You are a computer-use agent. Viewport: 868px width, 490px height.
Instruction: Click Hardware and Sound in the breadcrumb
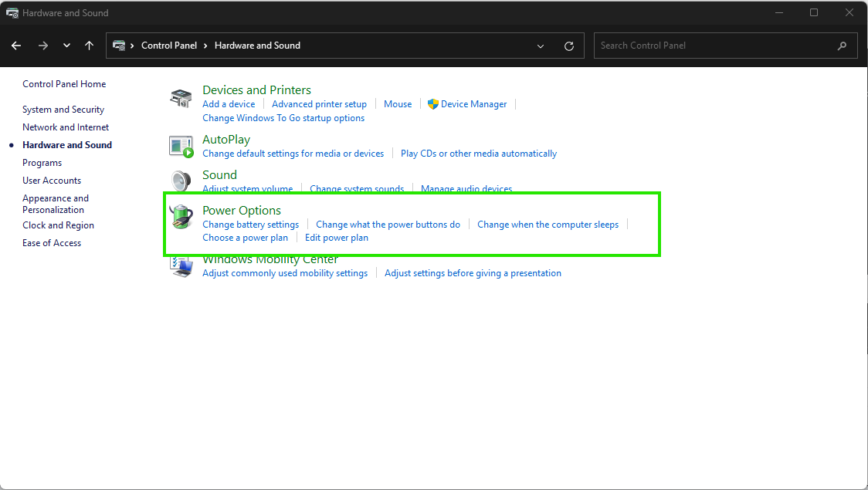tap(257, 46)
